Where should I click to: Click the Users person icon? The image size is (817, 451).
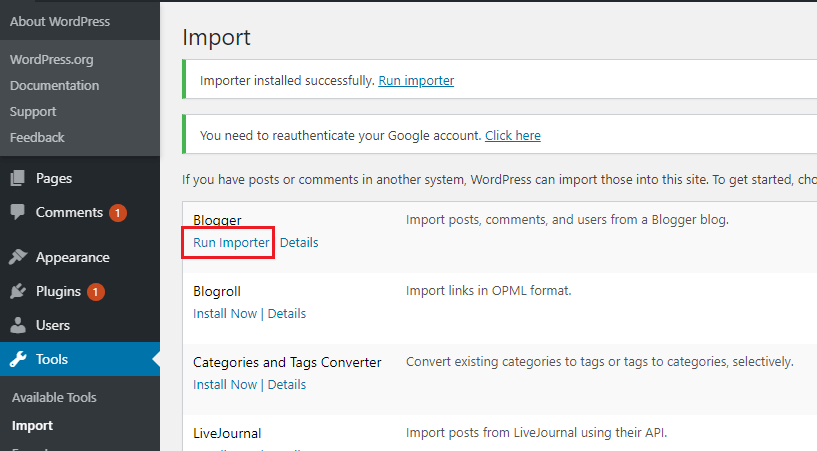pyautogui.click(x=18, y=325)
